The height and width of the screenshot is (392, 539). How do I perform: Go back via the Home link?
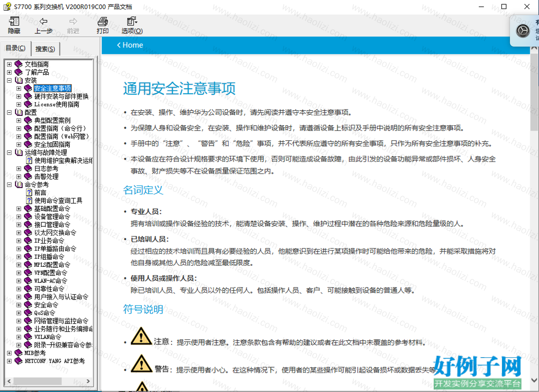130,45
